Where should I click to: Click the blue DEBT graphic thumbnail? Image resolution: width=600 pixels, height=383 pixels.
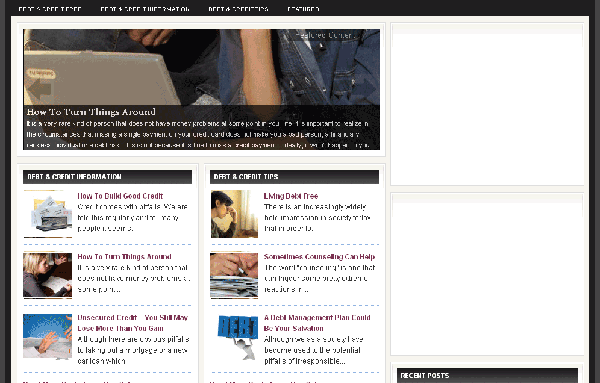pyautogui.click(x=237, y=336)
